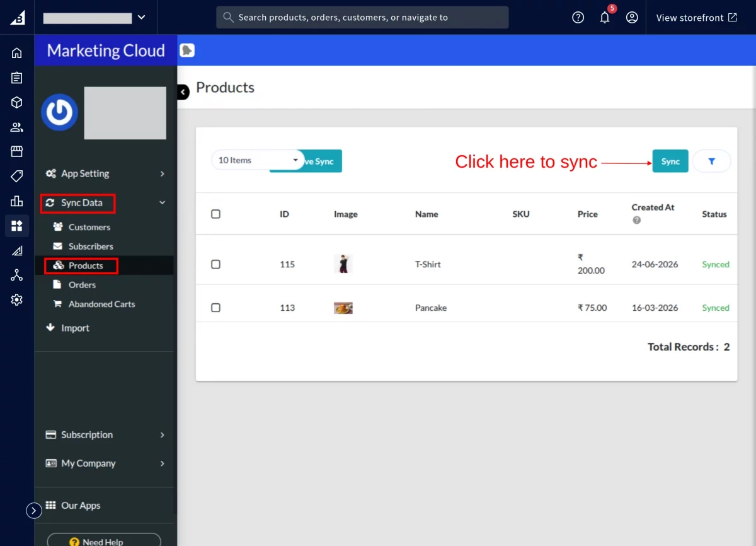756x546 pixels.
Task: Click the Name column header
Action: coord(427,214)
